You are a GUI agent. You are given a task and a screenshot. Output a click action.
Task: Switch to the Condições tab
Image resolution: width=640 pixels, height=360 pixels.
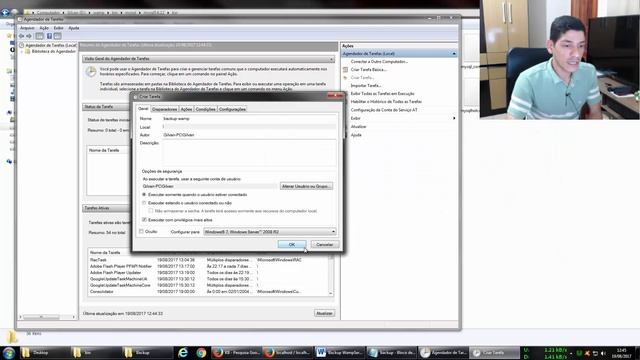coord(205,109)
